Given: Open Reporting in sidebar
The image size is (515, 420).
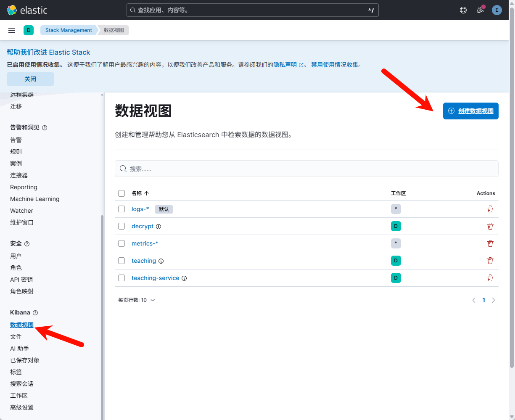Looking at the screenshot, I should [x=24, y=187].
